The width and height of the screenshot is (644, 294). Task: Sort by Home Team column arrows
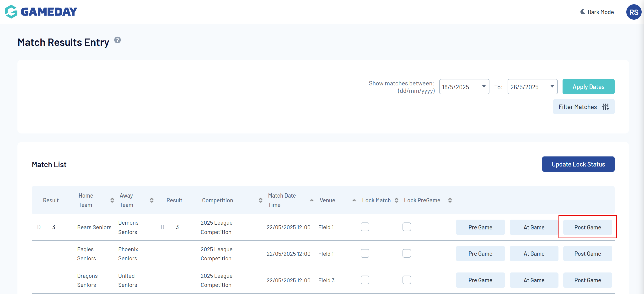pos(112,200)
